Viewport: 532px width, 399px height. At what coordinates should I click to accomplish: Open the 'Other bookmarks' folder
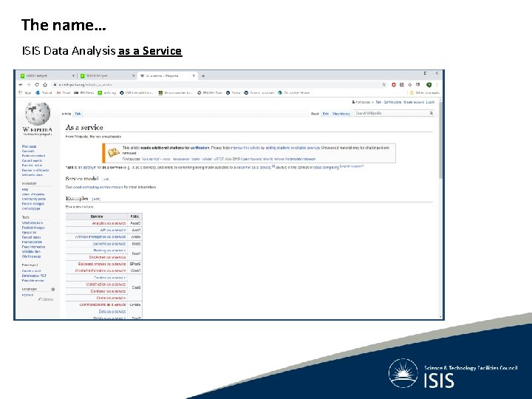[x=424, y=92]
